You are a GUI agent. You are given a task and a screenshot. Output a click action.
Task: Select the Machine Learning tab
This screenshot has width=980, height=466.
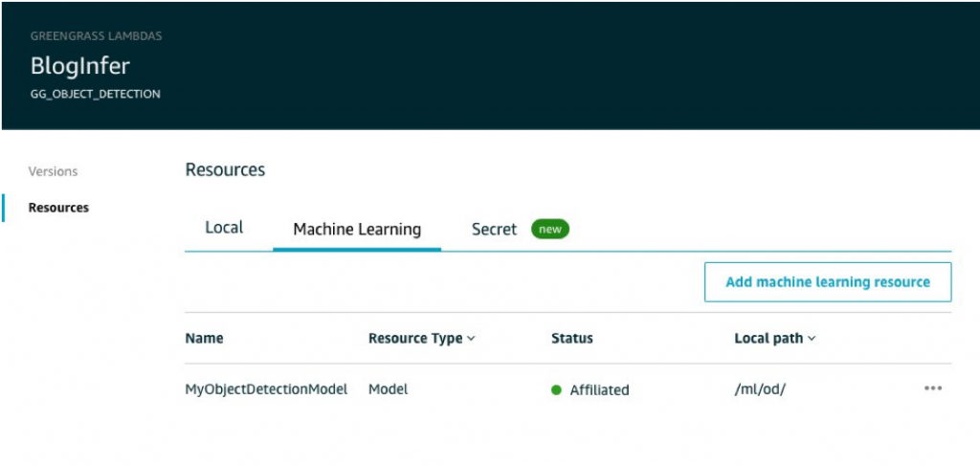coord(357,230)
